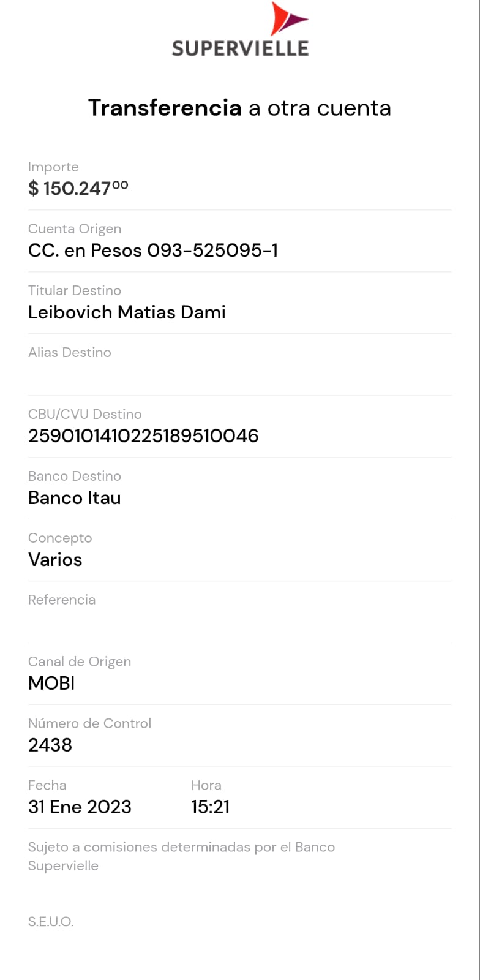Select the transfer amount $ 150.247
The width and height of the screenshot is (480, 980).
[x=78, y=188]
